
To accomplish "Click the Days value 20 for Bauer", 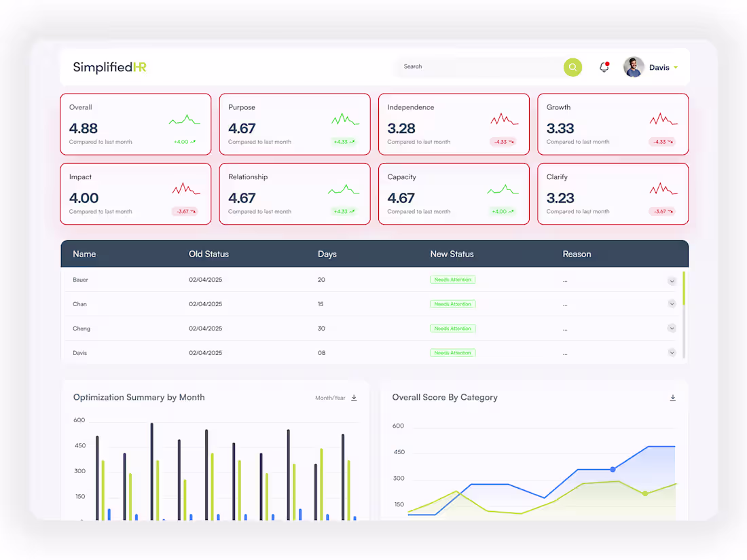I will pyautogui.click(x=322, y=280).
